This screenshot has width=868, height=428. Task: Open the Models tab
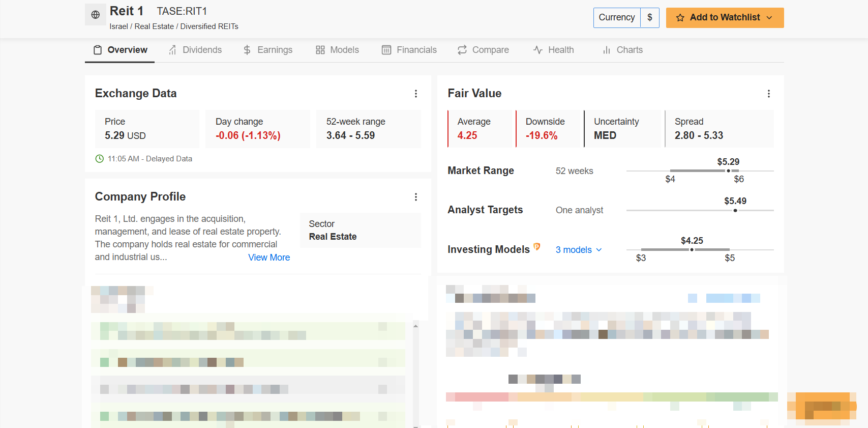coord(338,50)
